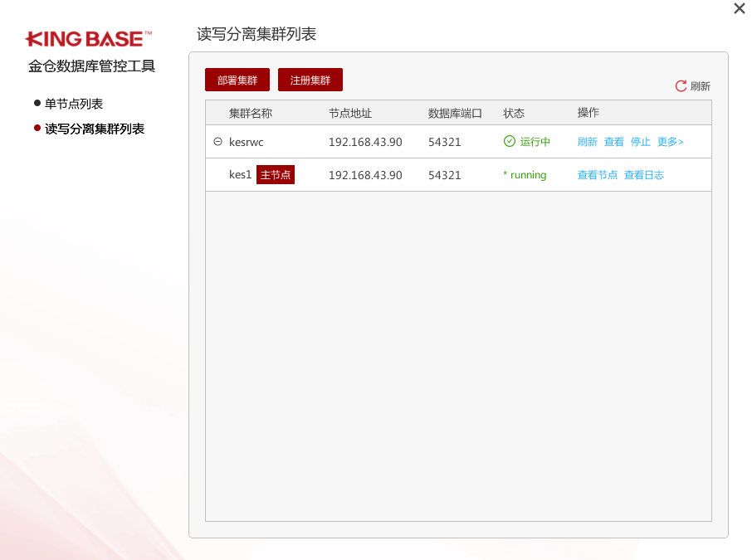Click the 主节点 badge on kes1 node

pyautogui.click(x=275, y=175)
